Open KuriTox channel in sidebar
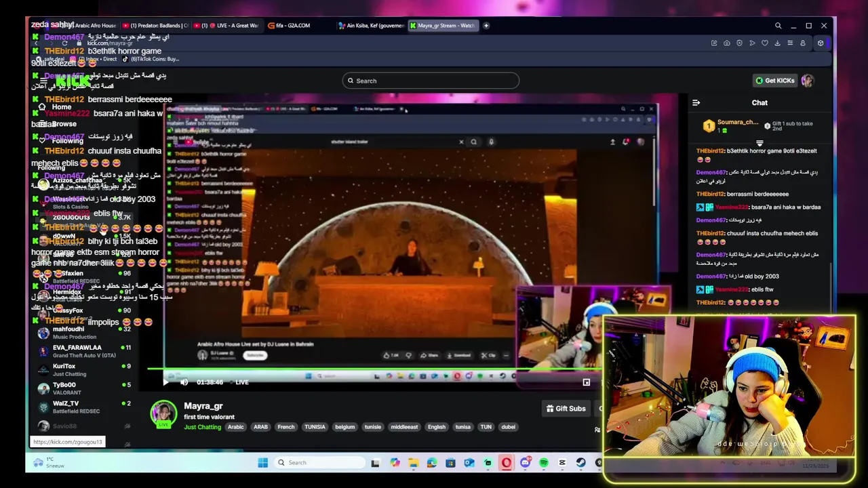 83,370
